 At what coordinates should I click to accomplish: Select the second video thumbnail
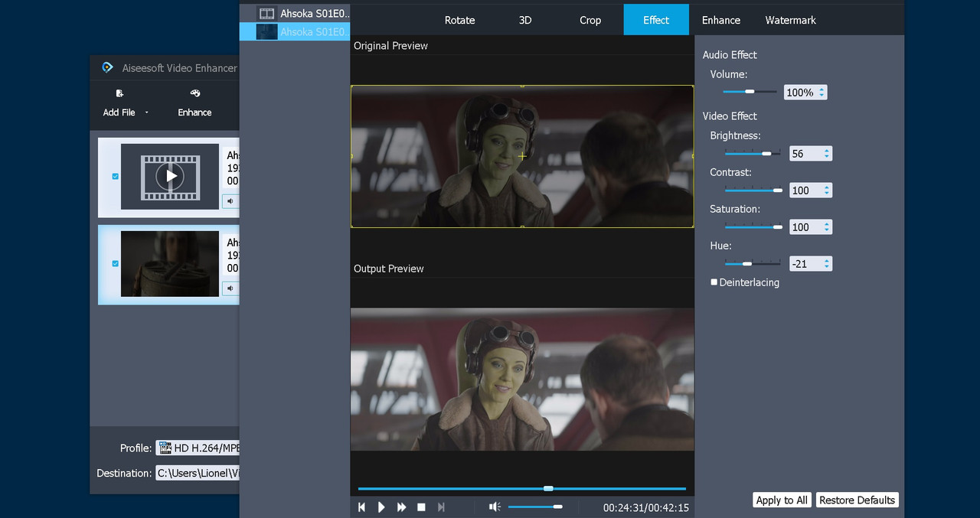tap(170, 263)
